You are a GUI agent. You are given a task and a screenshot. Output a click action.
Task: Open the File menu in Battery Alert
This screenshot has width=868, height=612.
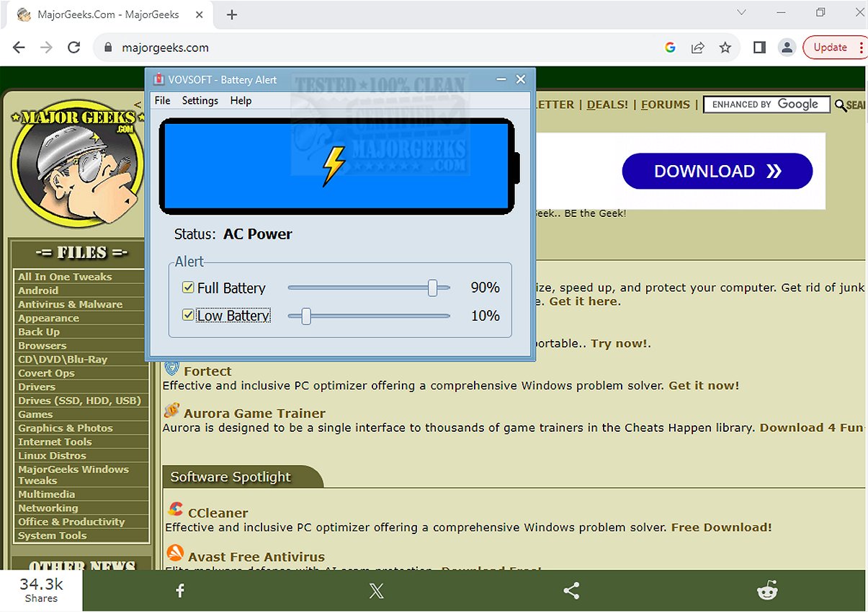[x=162, y=100]
